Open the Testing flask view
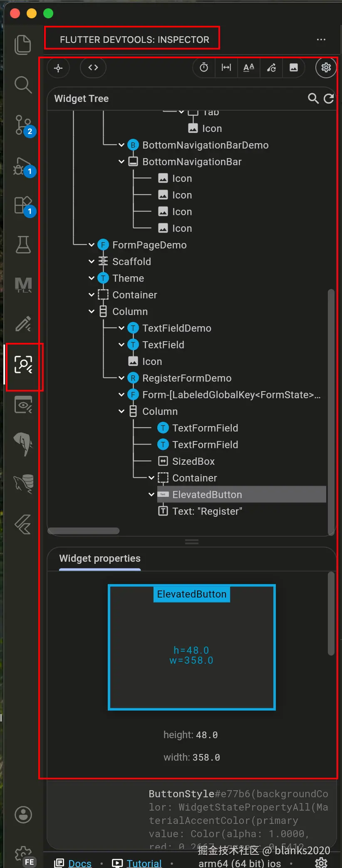 [x=23, y=245]
